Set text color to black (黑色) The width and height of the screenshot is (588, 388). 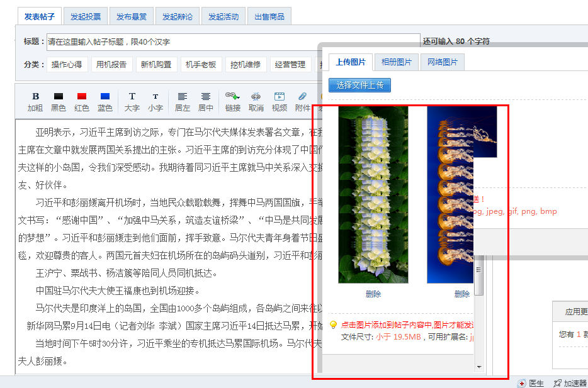[x=59, y=101]
